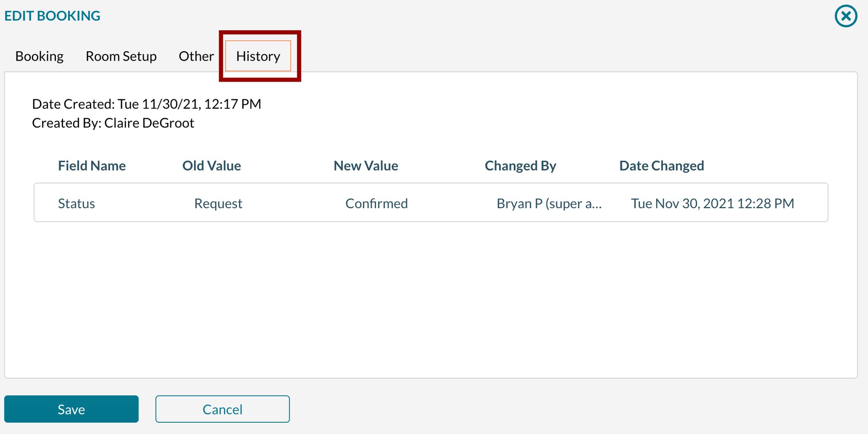Click the Request old value cell
This screenshot has height=434, width=868.
coord(218,203)
